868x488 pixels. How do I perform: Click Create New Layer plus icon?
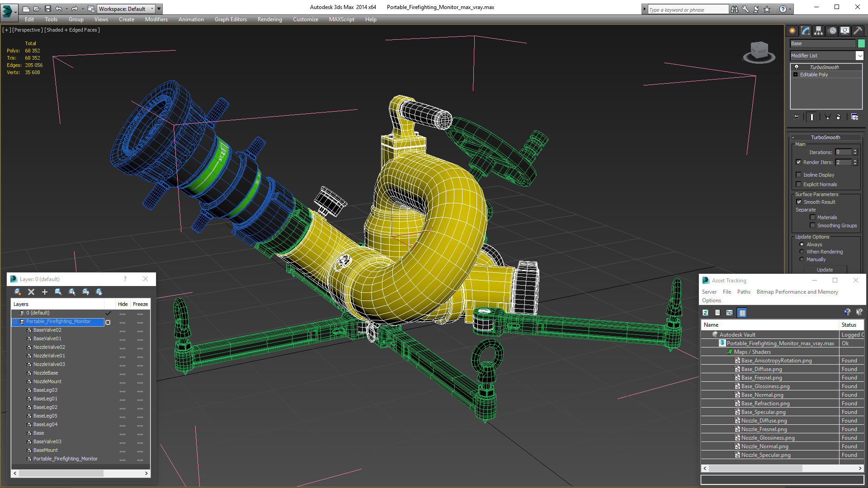pos(45,292)
